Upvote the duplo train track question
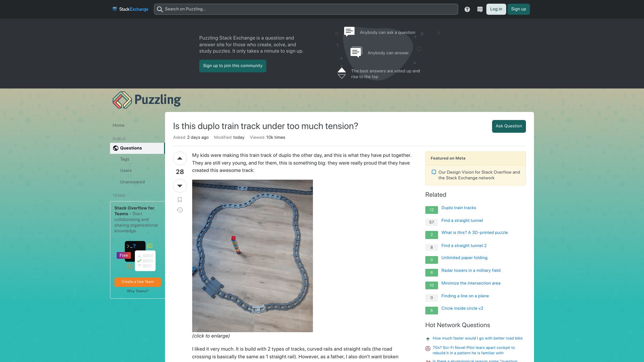This screenshot has width=644, height=362. 180,159
